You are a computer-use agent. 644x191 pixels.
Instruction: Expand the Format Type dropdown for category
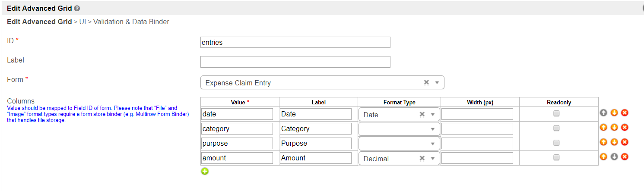click(432, 129)
